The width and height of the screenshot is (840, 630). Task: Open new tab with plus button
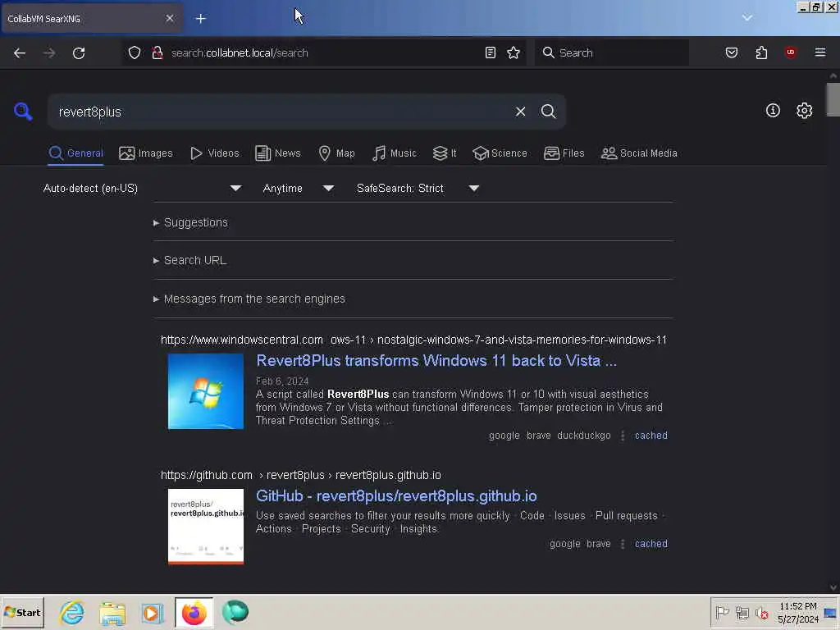tap(201, 19)
